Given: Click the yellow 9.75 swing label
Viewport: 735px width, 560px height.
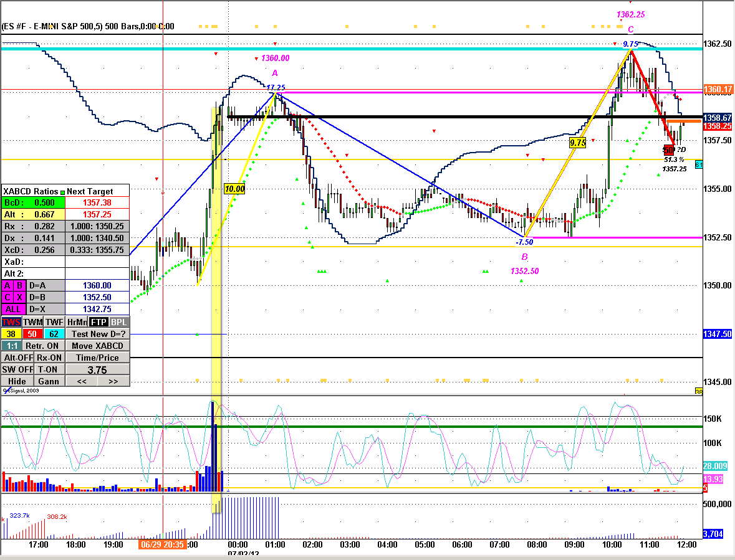Looking at the screenshot, I should click(577, 143).
